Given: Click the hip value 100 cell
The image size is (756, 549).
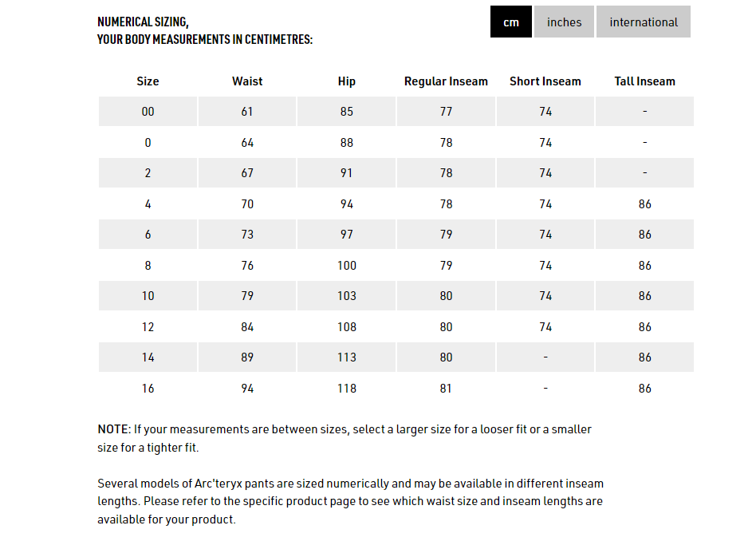Looking at the screenshot, I should click(x=346, y=266).
